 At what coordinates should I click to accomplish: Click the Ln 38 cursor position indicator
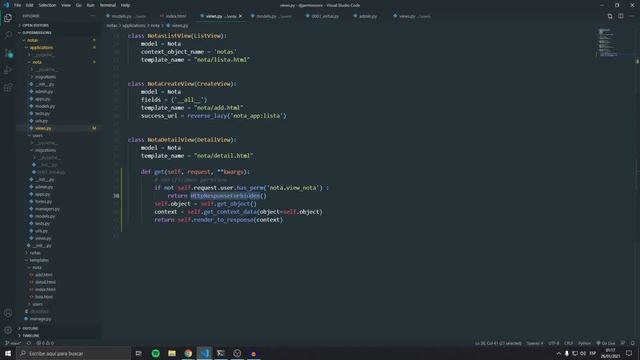[x=498, y=343]
